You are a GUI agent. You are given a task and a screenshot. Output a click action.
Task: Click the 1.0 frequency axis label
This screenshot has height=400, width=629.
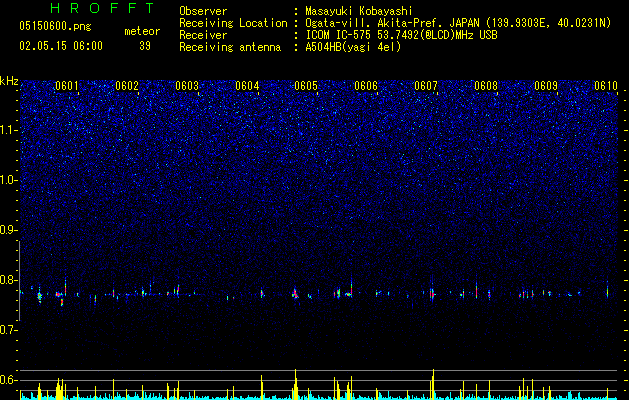pyautogui.click(x=9, y=180)
